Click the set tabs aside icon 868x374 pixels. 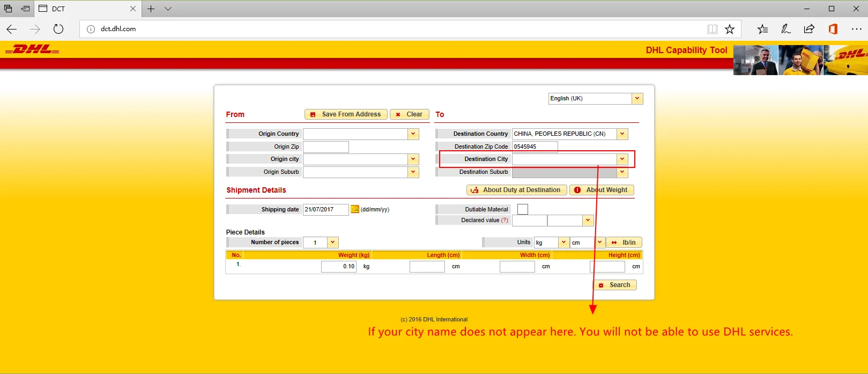[x=25, y=9]
